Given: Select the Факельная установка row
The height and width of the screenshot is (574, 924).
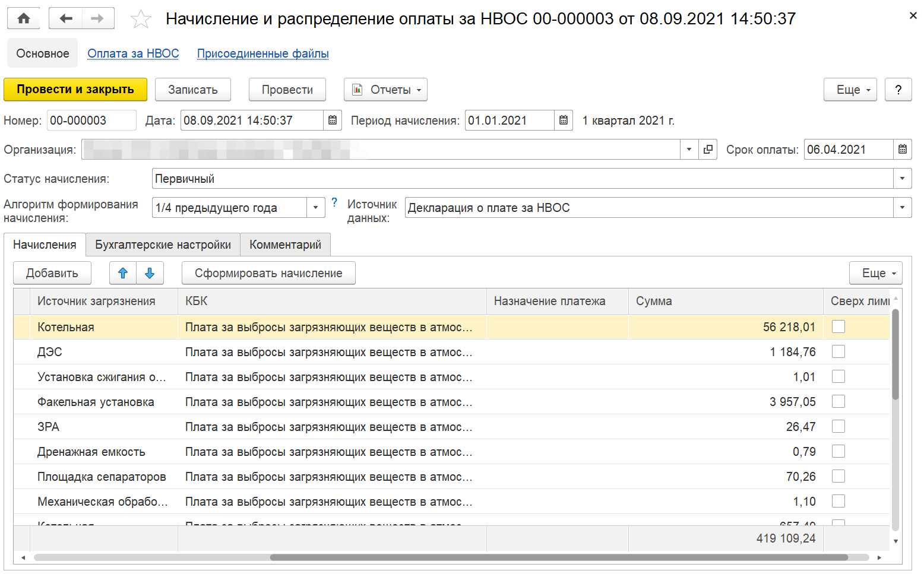Looking at the screenshot, I should 451,402.
